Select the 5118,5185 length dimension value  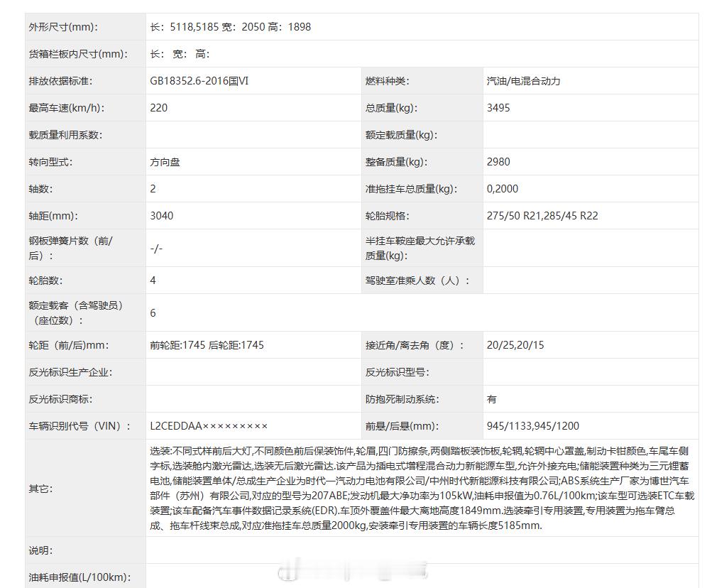[x=194, y=27]
